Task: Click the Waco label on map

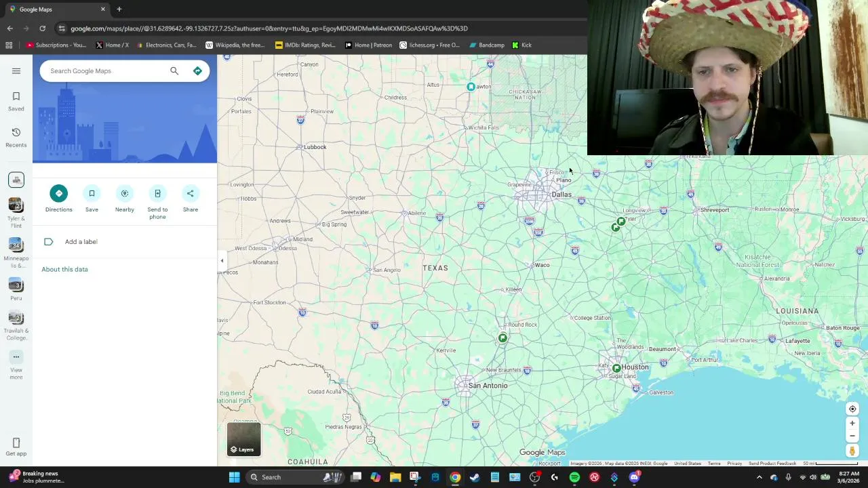Action: point(542,265)
